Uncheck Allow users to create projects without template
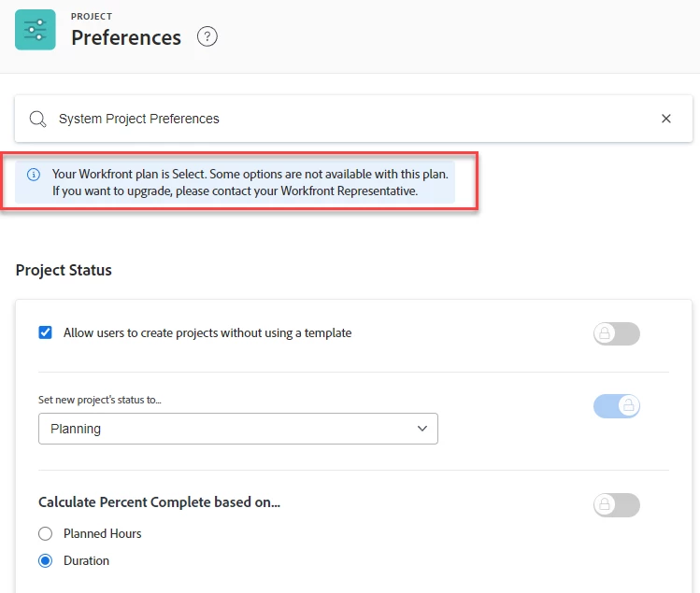The height and width of the screenshot is (593, 700). pyautogui.click(x=45, y=332)
